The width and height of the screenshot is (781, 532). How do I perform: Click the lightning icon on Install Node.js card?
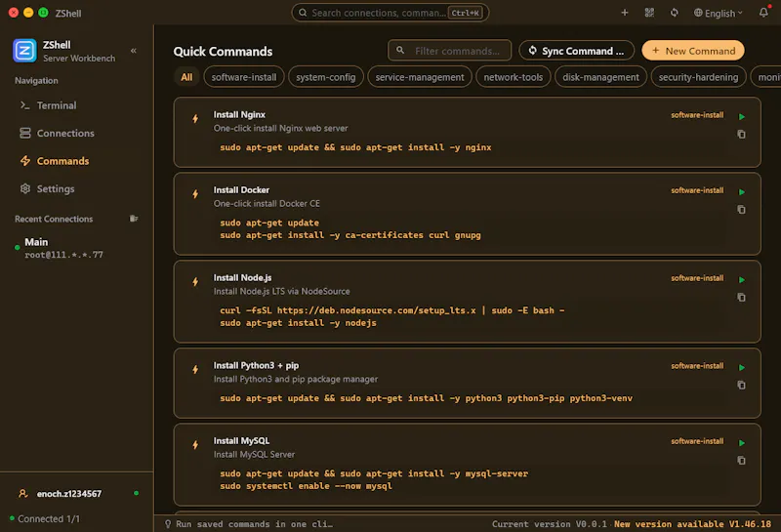click(x=195, y=281)
